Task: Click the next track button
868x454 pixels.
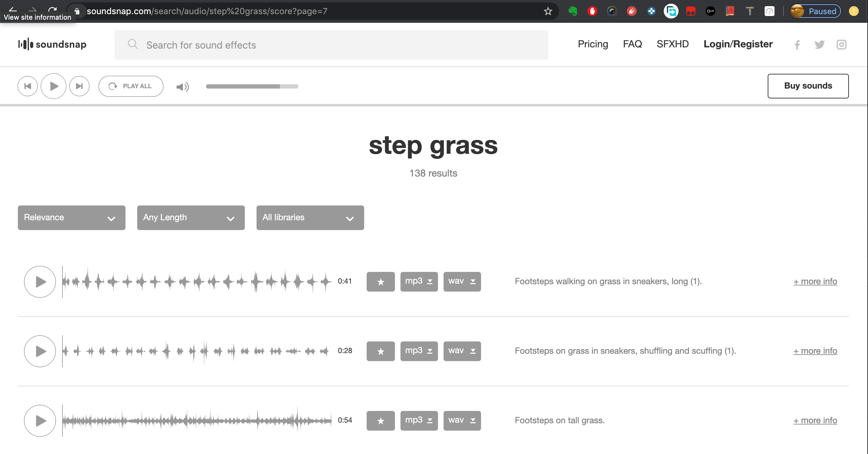Action: click(x=79, y=86)
